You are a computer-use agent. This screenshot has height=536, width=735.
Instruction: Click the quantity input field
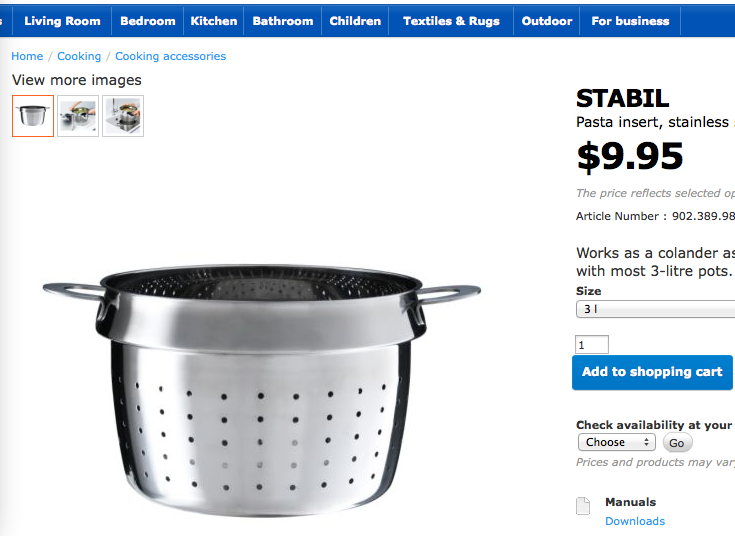click(591, 345)
